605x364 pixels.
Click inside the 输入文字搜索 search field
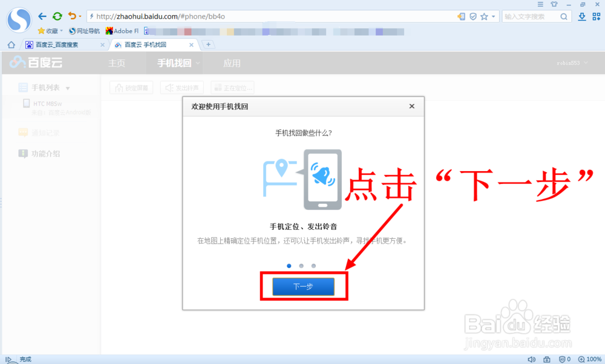532,16
